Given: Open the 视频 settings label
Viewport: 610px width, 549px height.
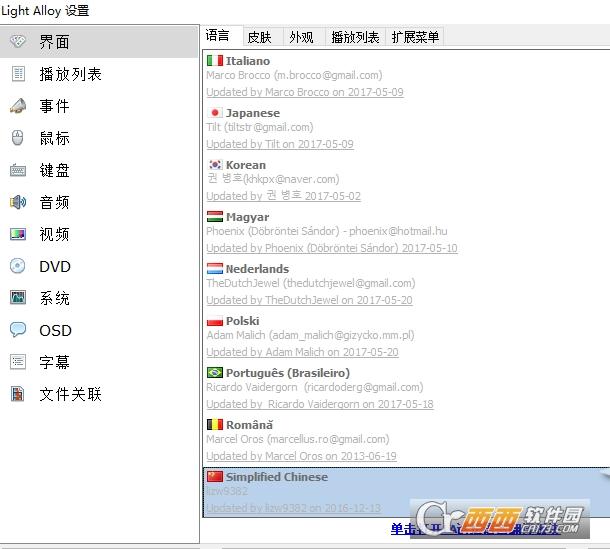Looking at the screenshot, I should tap(54, 234).
